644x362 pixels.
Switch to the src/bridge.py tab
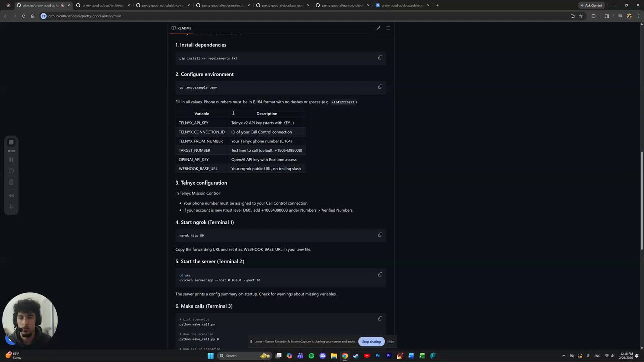[163, 5]
